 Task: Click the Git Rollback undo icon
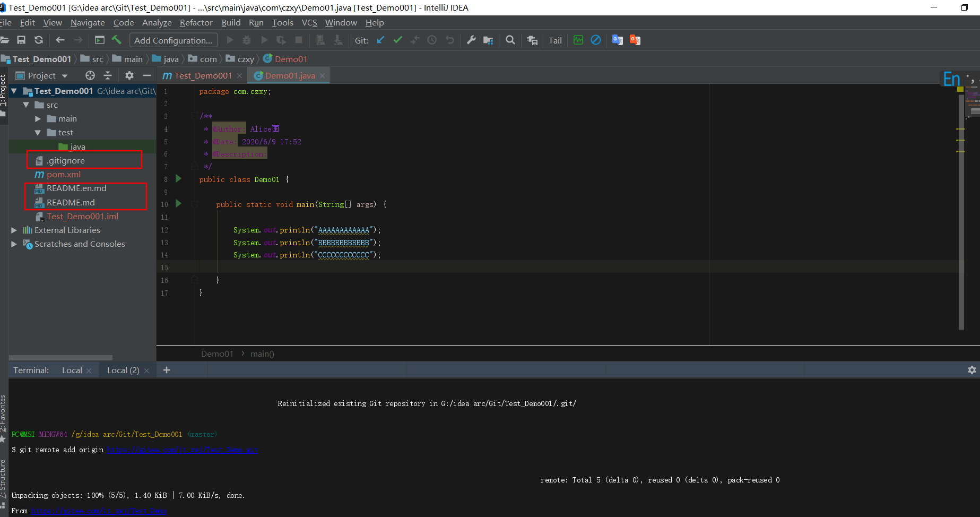[x=450, y=40]
